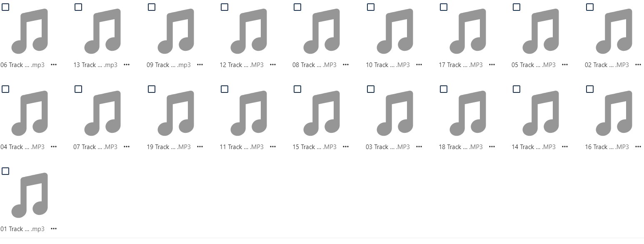Click the 05 Track .MP3 filename
This screenshot has height=244, width=644.
[x=534, y=65]
